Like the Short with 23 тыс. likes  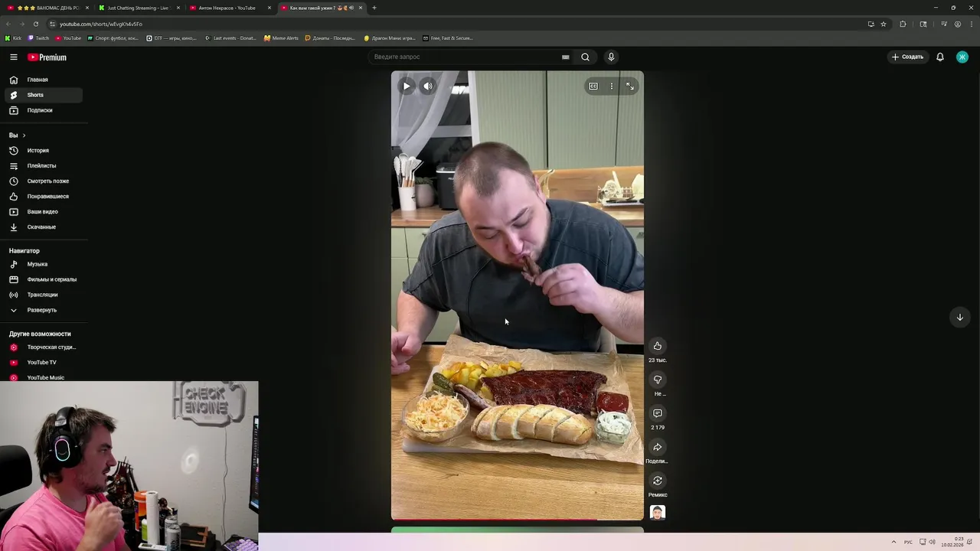(658, 346)
